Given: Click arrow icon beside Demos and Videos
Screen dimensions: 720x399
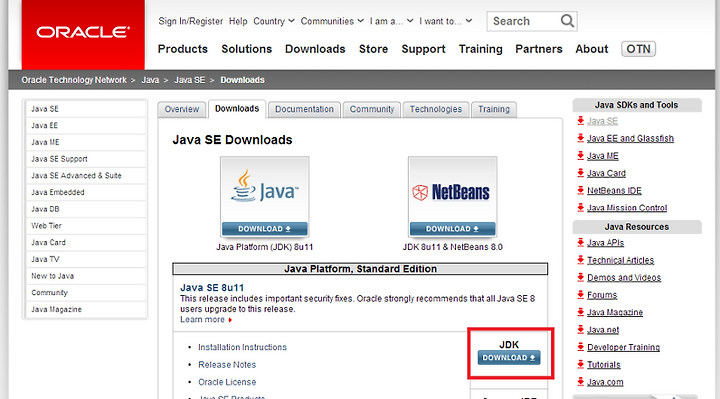Looking at the screenshot, I should (580, 277).
